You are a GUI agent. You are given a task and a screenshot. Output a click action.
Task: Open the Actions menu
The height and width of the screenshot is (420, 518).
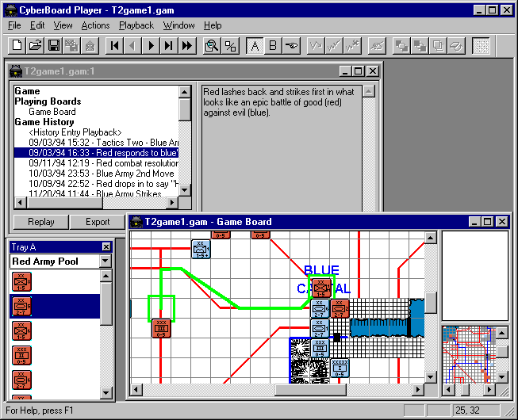tap(95, 25)
